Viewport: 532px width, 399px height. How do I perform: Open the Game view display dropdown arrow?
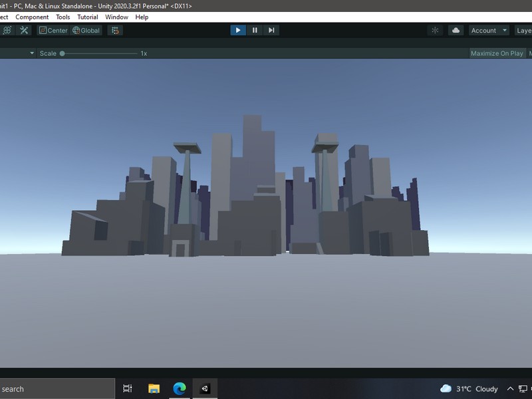tap(31, 52)
